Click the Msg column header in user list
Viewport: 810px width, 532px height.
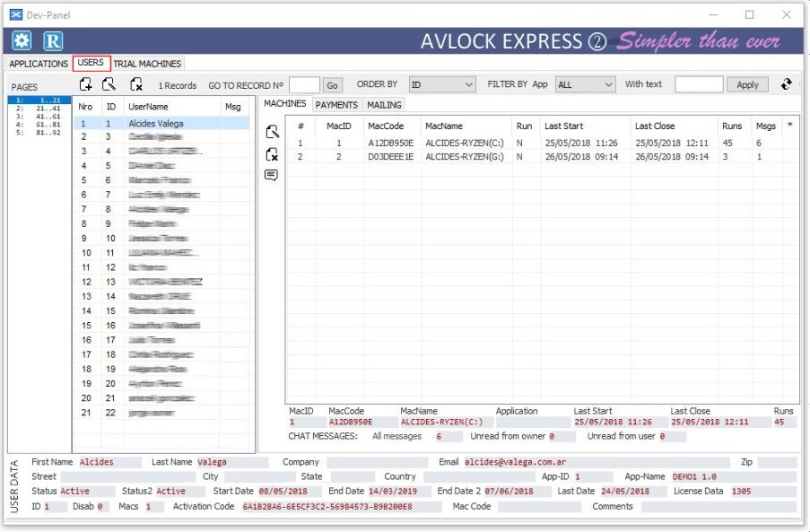234,107
